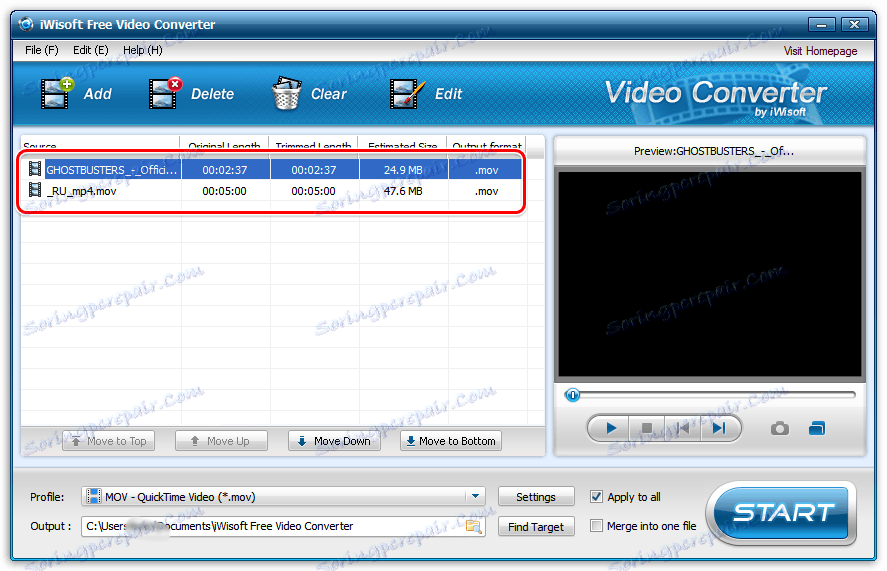Click the preview seek slider handle
This screenshot has width=887, height=571.
click(572, 394)
